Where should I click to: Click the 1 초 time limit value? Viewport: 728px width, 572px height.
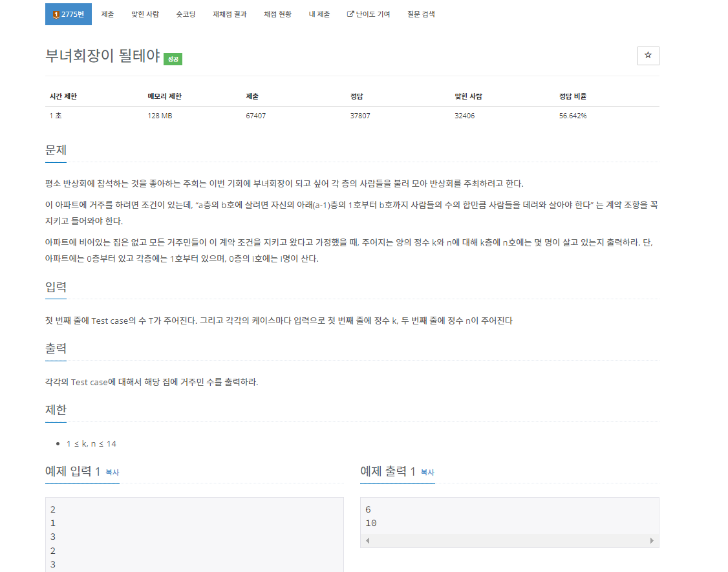tap(55, 116)
